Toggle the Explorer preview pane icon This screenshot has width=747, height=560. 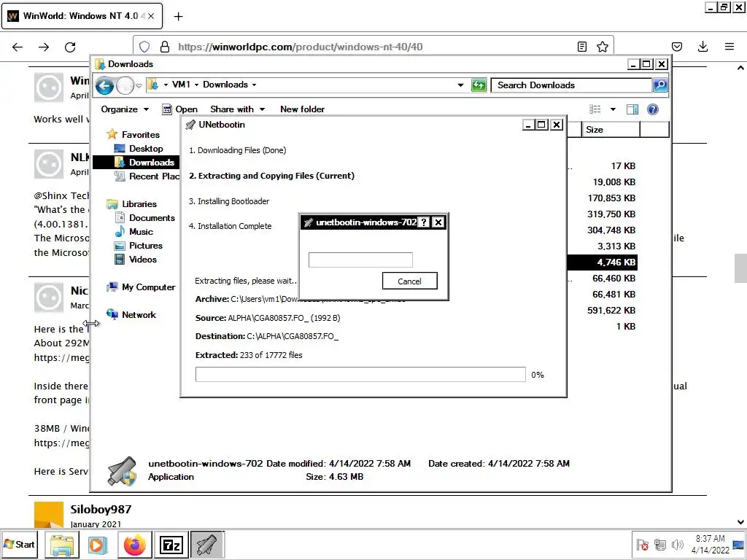pos(632,109)
